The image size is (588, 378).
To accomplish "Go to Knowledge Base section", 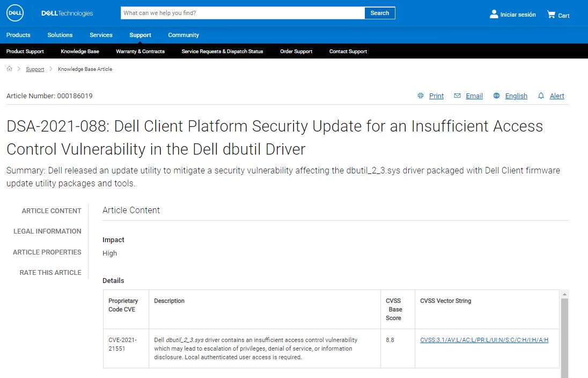I will (80, 52).
